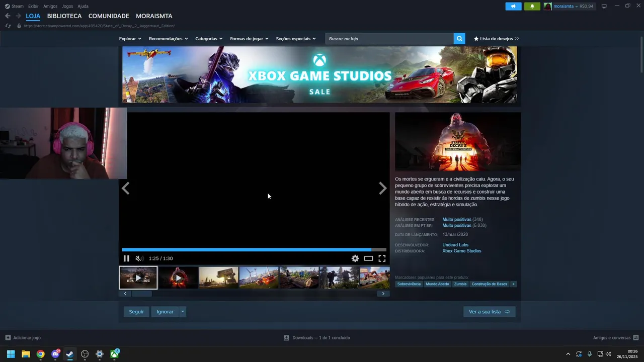
Task: Click the Buscar na loja search field
Action: (389, 39)
